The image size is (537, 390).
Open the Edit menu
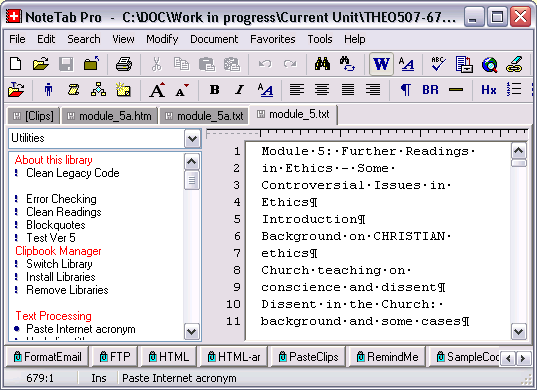click(x=46, y=39)
